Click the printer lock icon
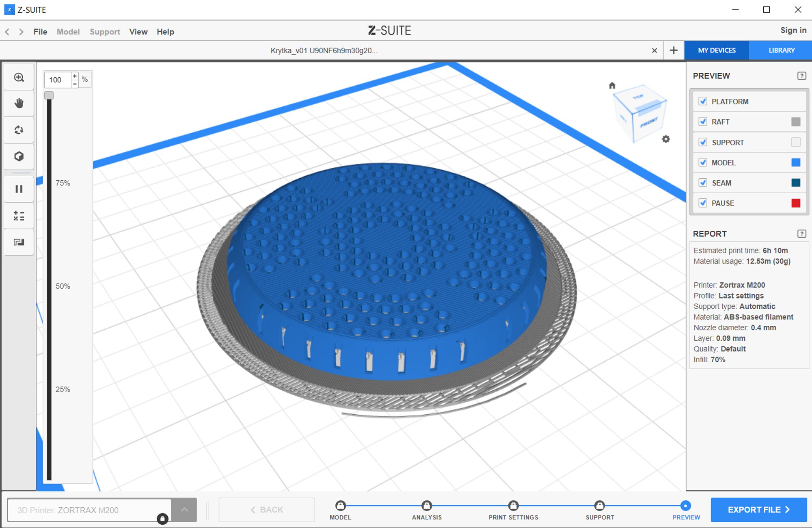The height and width of the screenshot is (528, 812). click(162, 519)
